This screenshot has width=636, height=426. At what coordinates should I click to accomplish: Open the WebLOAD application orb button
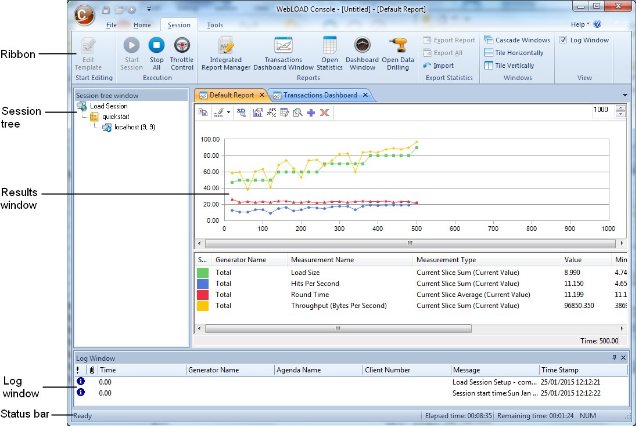(86, 16)
